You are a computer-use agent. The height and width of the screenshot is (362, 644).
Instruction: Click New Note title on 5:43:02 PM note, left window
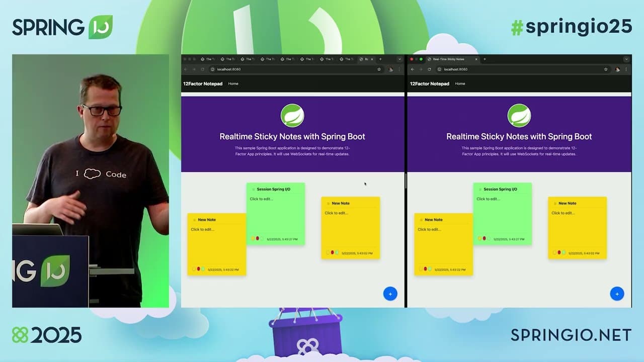coord(341,203)
